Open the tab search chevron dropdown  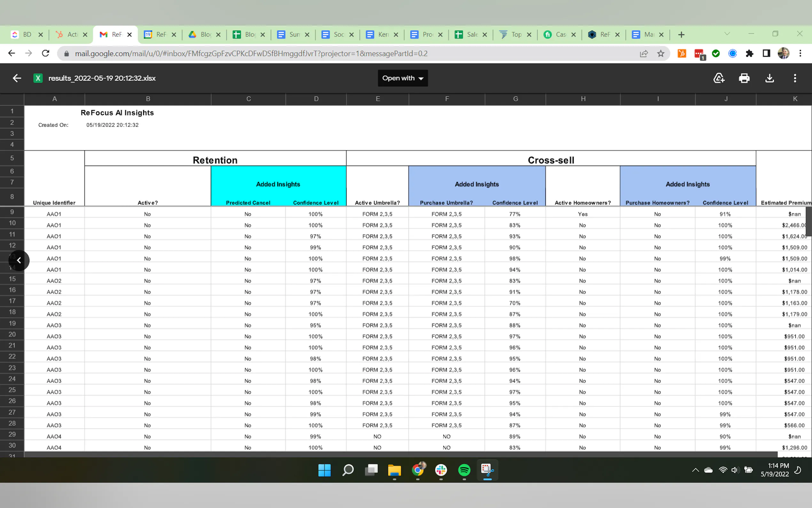727,34
